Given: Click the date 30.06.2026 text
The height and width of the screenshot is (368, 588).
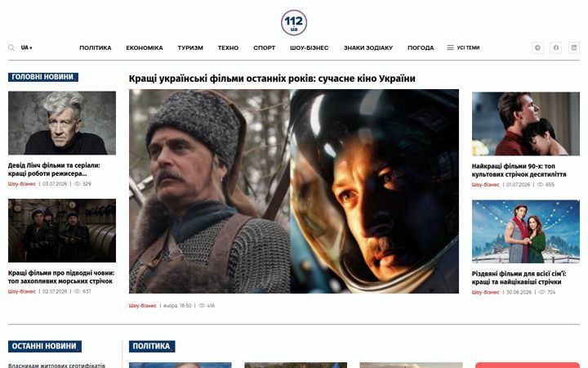Looking at the screenshot, I should (519, 292).
